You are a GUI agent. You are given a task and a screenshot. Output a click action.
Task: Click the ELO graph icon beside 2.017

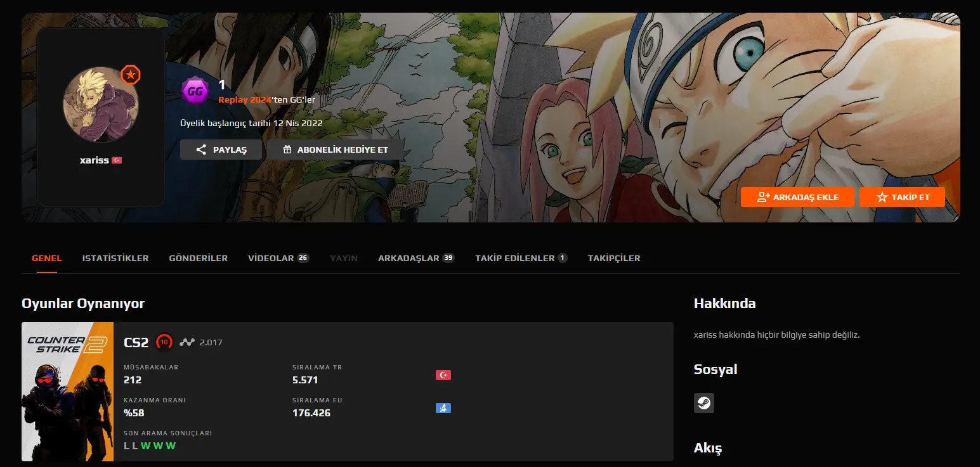(186, 343)
